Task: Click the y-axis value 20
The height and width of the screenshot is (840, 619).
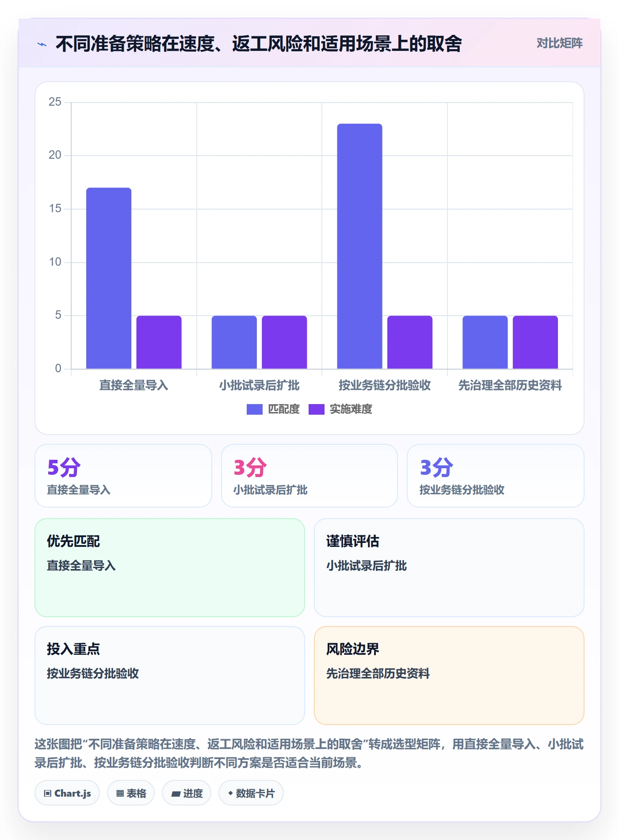Action: coord(55,155)
